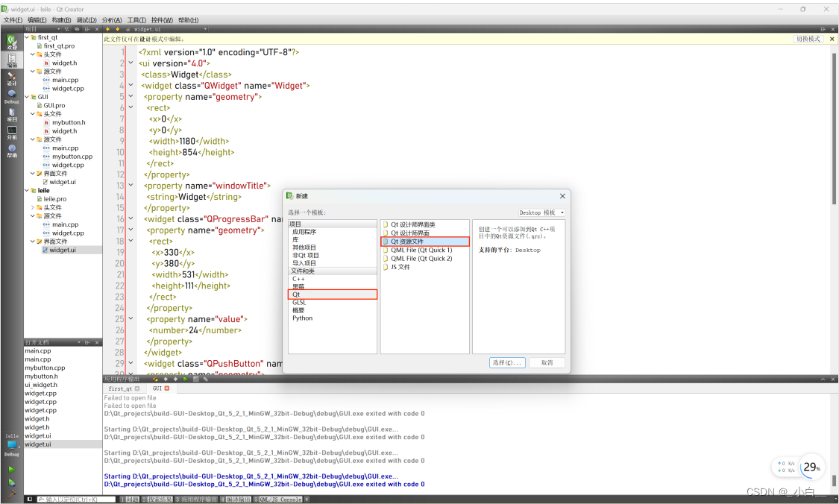
Task: Switch to the Welcome (欢迎) mode
Action: 11,42
